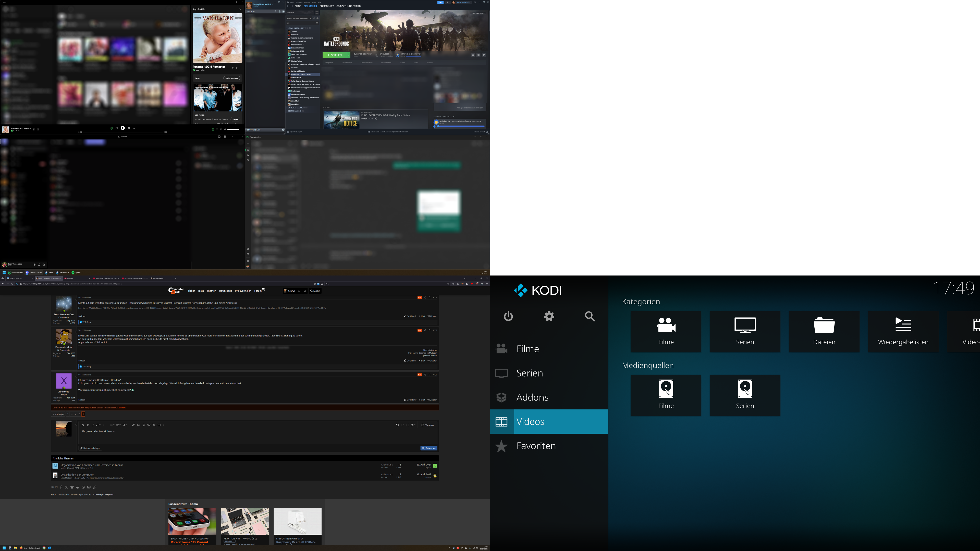The width and height of the screenshot is (980, 551).
Task: Play the current Spotify track
Action: click(122, 128)
